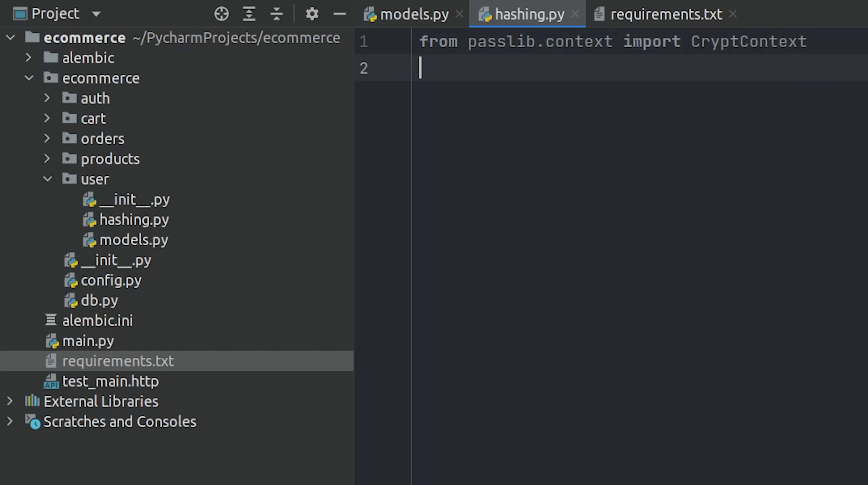Switch to the requirements.txt tab

click(666, 15)
